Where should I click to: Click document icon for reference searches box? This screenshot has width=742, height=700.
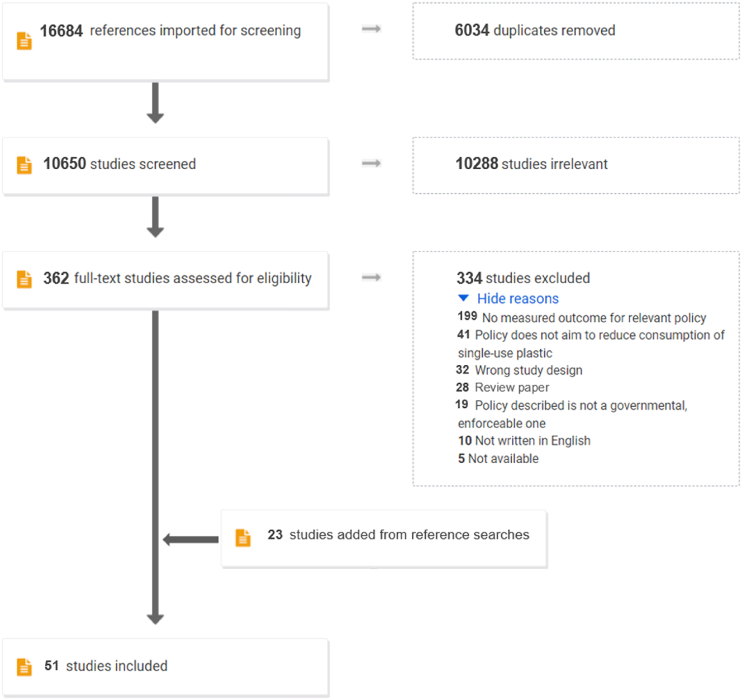(243, 537)
